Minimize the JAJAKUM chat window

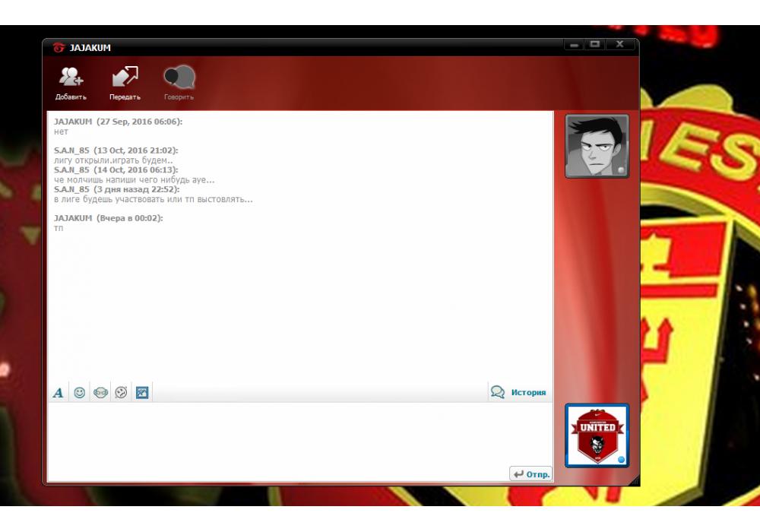click(x=574, y=45)
